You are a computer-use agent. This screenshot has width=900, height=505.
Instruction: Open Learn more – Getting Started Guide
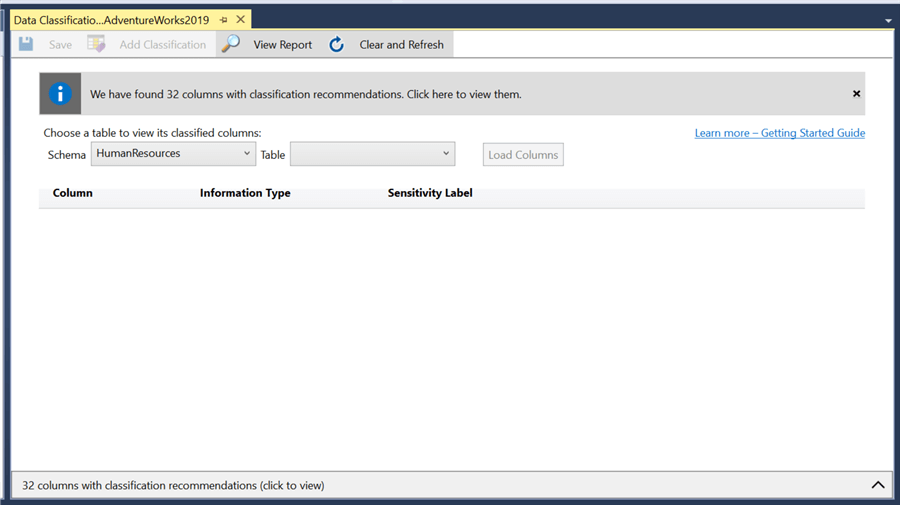[779, 133]
